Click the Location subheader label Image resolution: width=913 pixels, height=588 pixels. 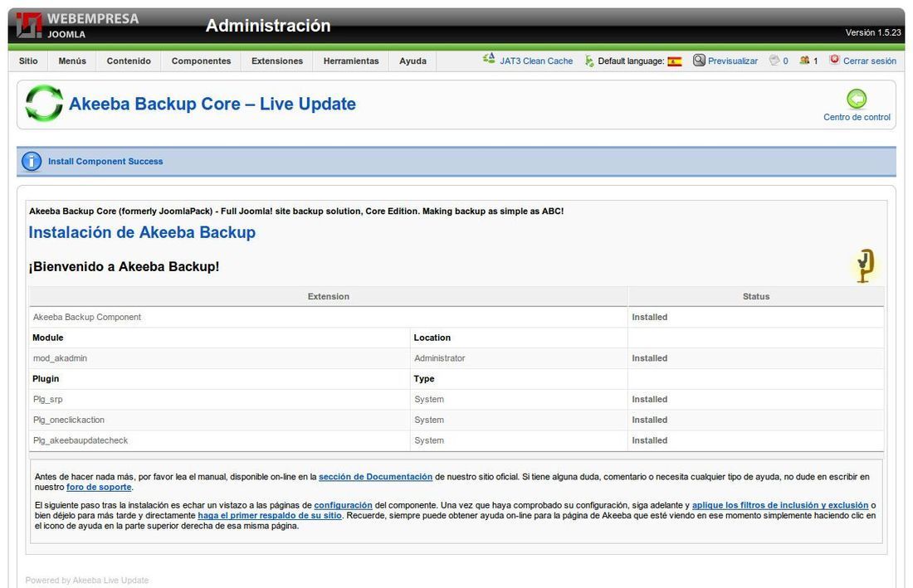(x=432, y=338)
